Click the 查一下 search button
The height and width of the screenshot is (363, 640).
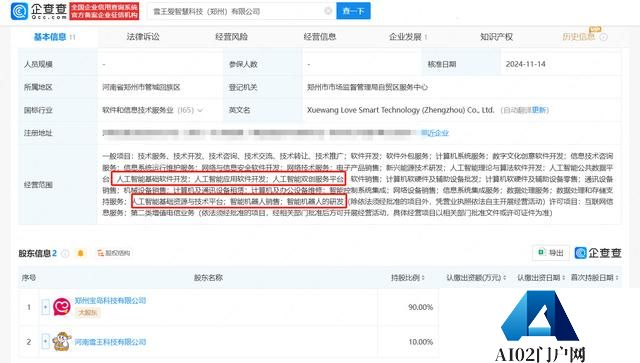tap(353, 11)
